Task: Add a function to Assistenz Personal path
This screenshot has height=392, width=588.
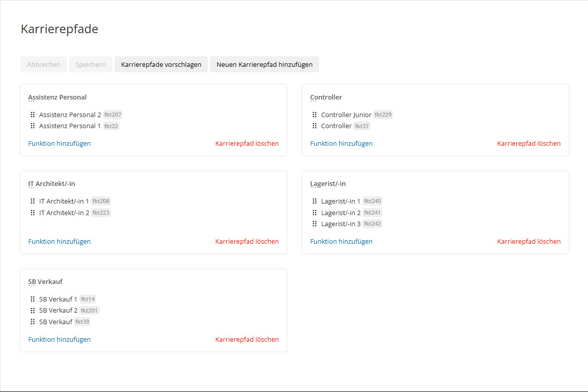Action: 59,143
